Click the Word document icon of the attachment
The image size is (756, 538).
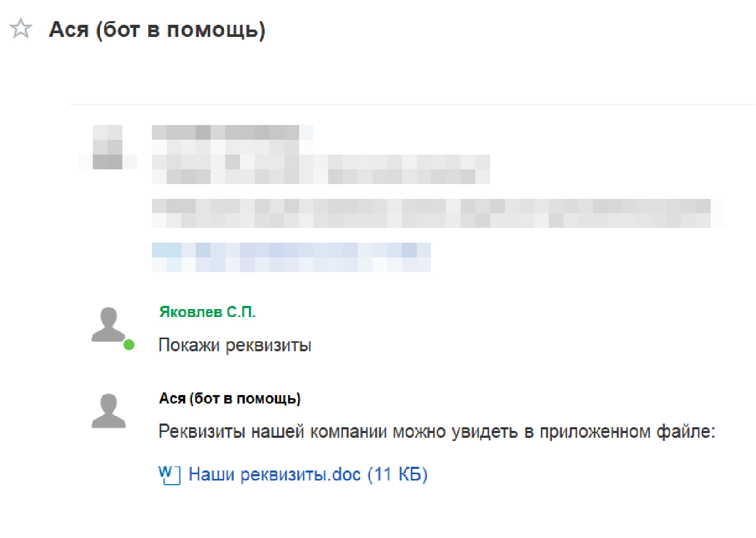(169, 475)
